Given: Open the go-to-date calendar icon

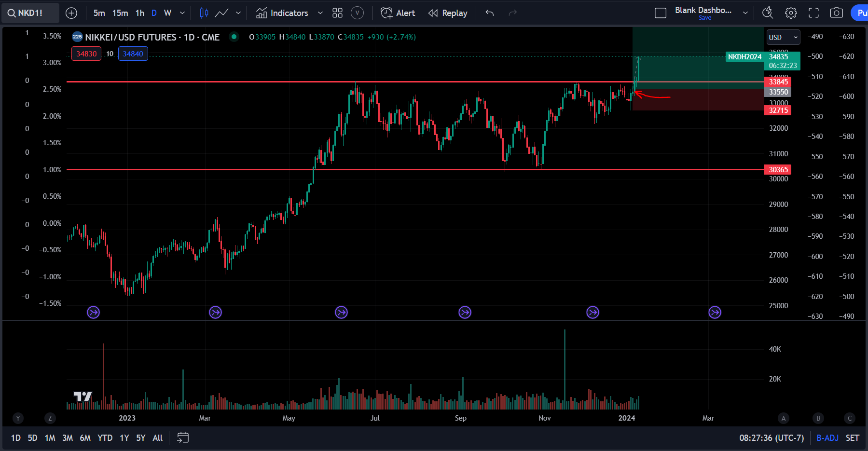Looking at the screenshot, I should pos(183,438).
